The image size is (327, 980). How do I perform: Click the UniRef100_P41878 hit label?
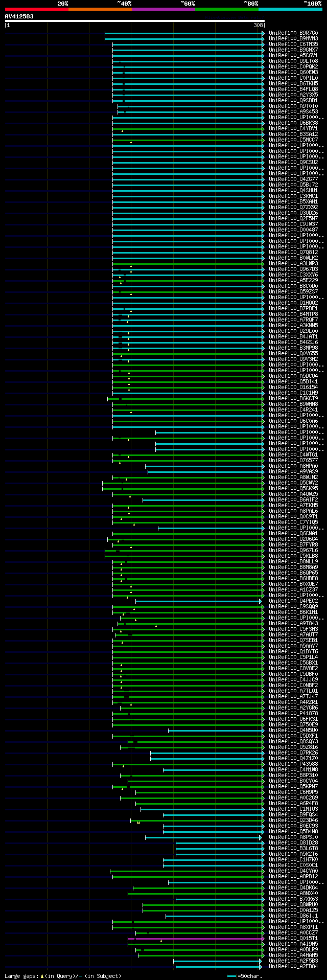coord(293,713)
